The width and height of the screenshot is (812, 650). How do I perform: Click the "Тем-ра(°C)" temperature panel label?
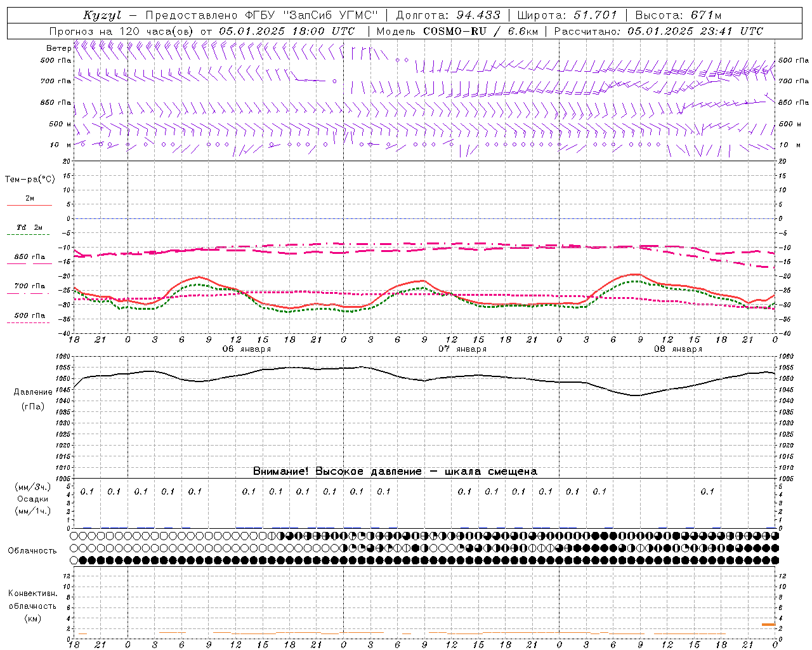(x=30, y=180)
